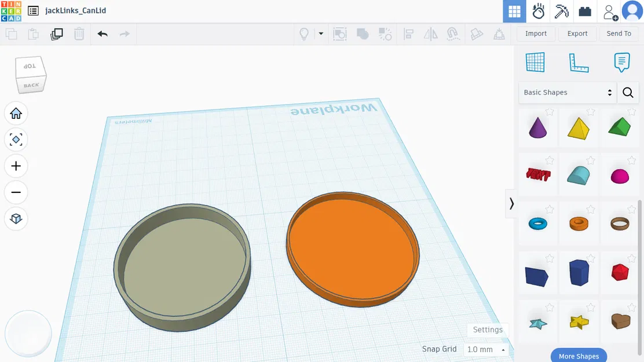Click the Zoom out minus button

pyautogui.click(x=16, y=192)
